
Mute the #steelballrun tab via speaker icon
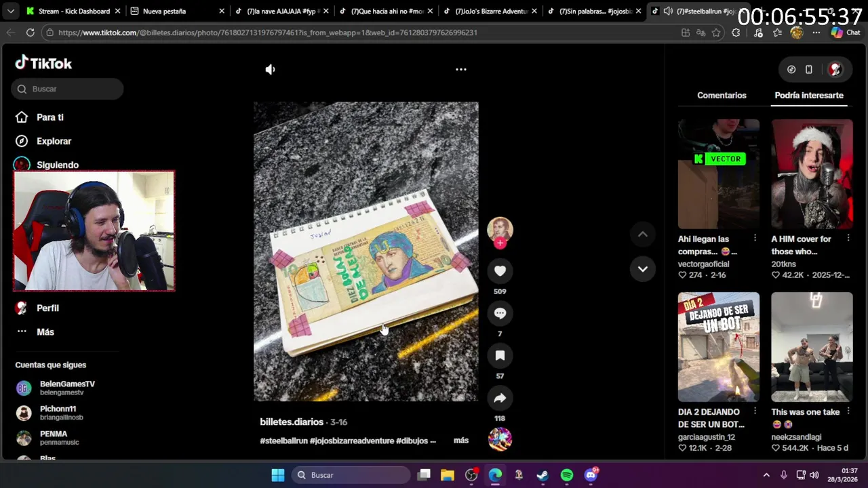click(x=668, y=11)
